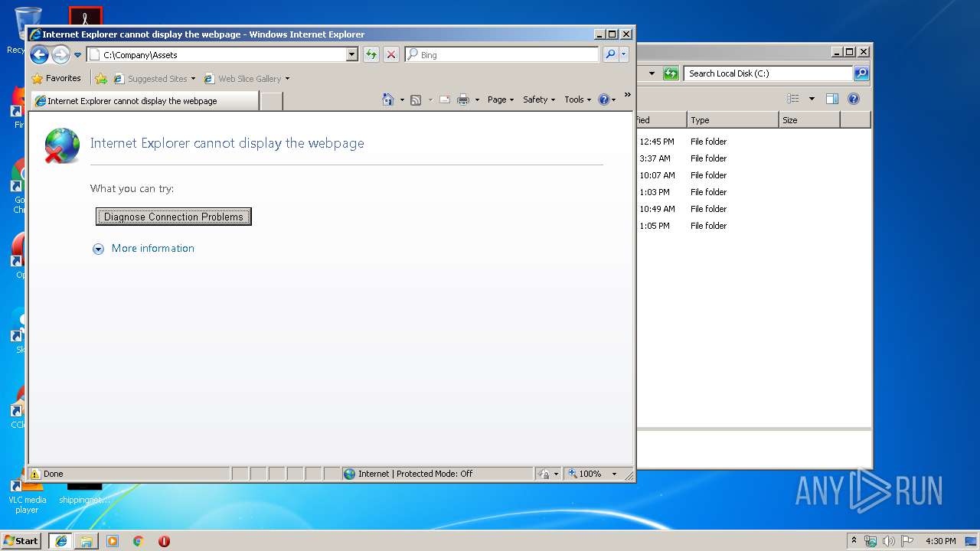
Task: Launch Windows Media Player from taskbar
Action: (x=113, y=540)
